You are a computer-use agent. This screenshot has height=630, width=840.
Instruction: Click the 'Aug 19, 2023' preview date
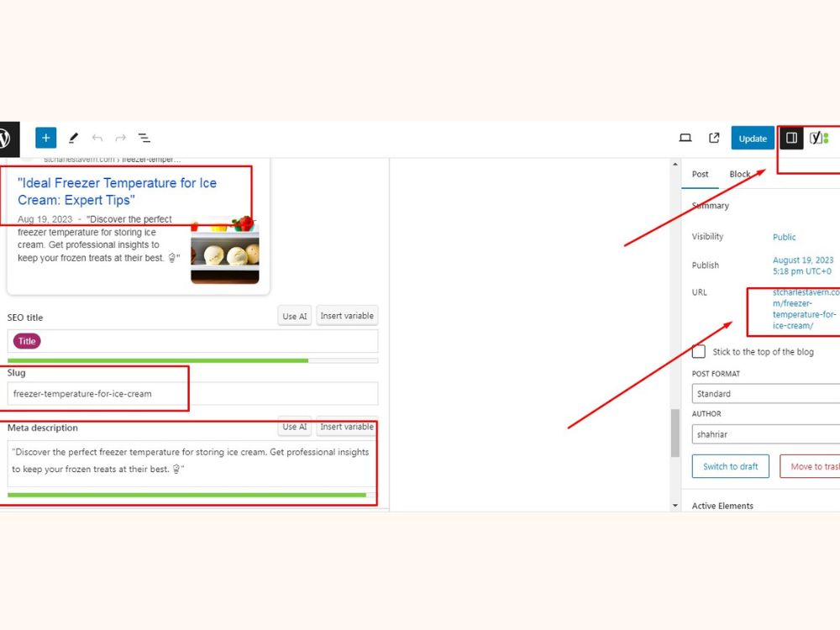click(x=45, y=219)
